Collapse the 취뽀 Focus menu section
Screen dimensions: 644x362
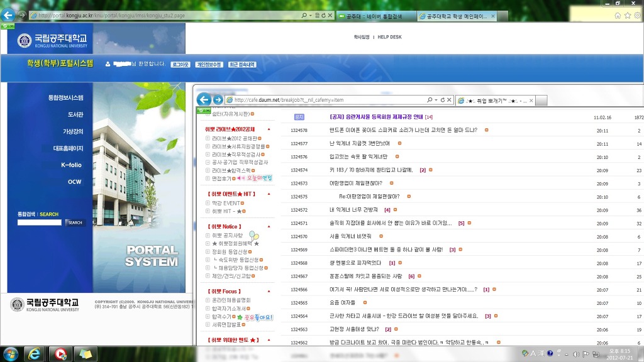pos(269,292)
